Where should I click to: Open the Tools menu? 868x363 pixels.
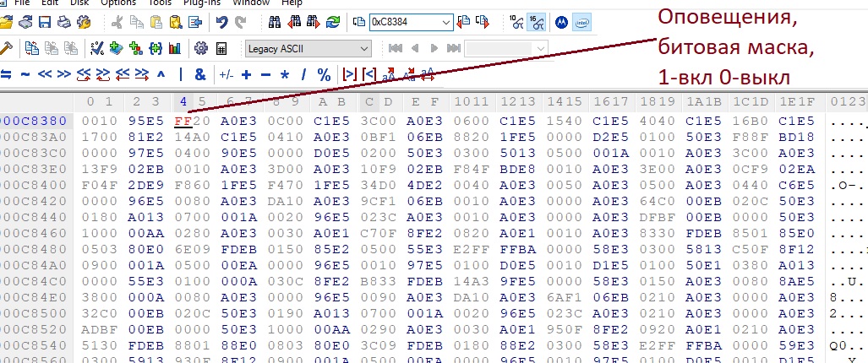159,3
